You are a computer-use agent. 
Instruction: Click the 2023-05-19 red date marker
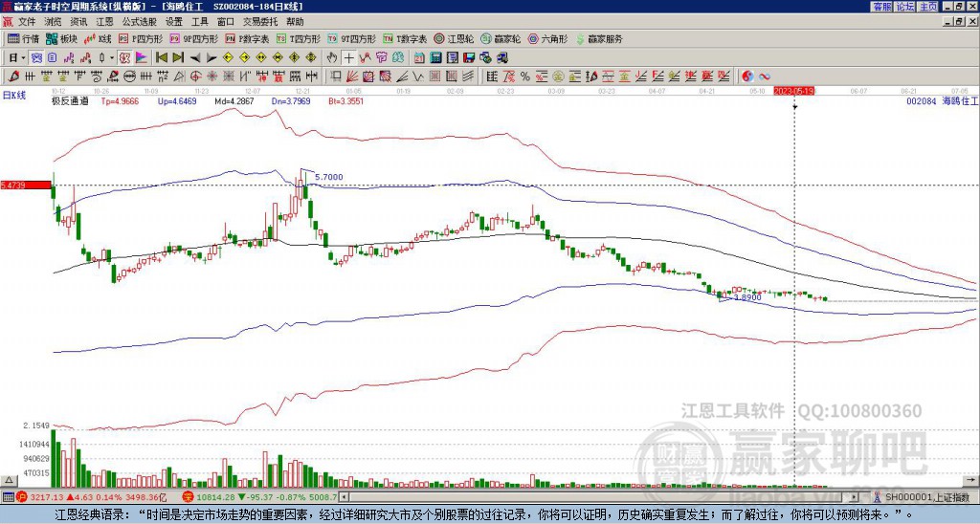click(793, 91)
